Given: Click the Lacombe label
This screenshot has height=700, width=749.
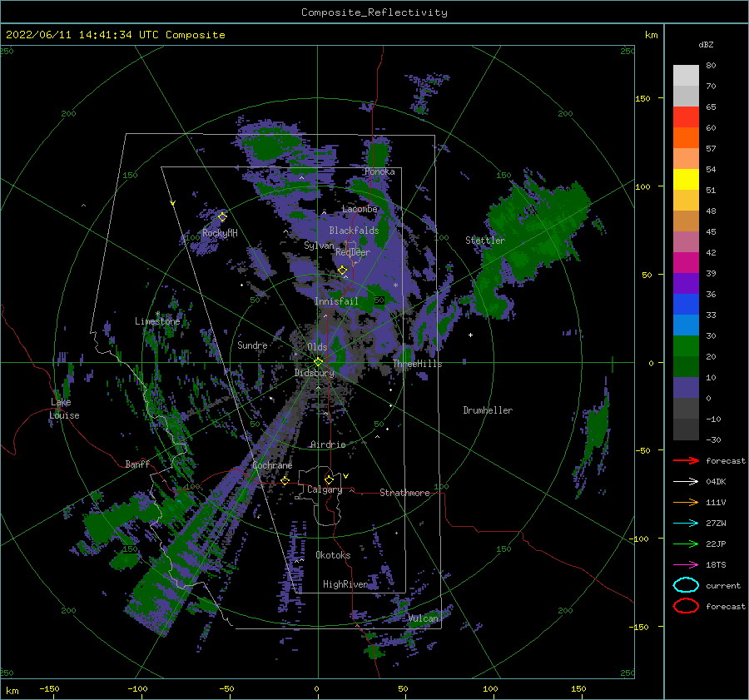Looking at the screenshot, I should 360,209.
